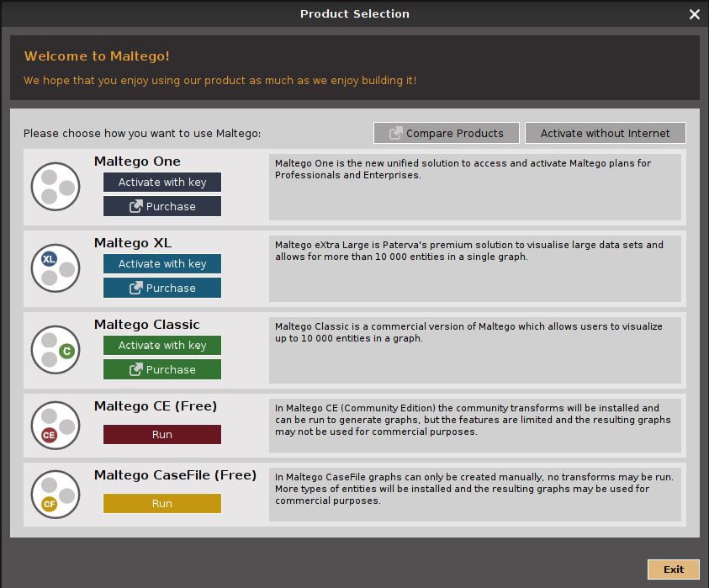Click the Maltego eXtra Large description
The width and height of the screenshot is (709, 588).
[469, 251]
